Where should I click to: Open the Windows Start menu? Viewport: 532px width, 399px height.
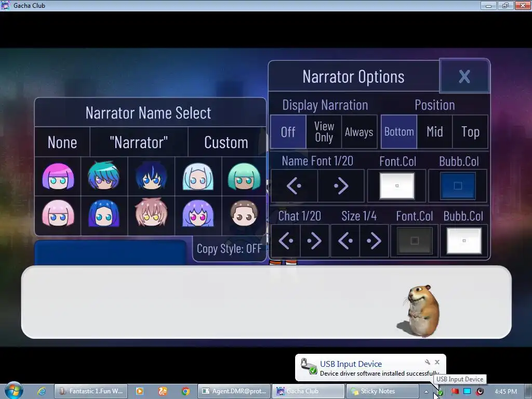pos(14,391)
